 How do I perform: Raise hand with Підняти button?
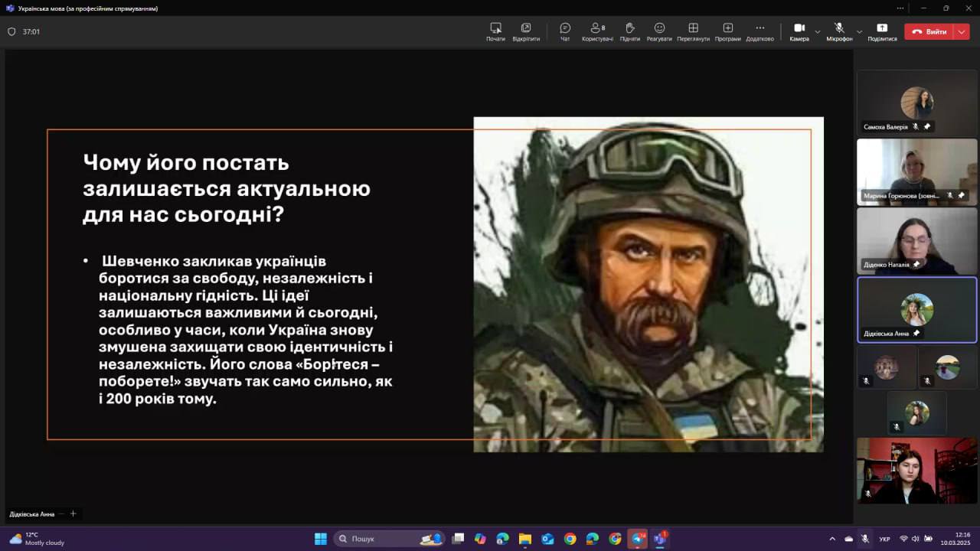pos(629,31)
